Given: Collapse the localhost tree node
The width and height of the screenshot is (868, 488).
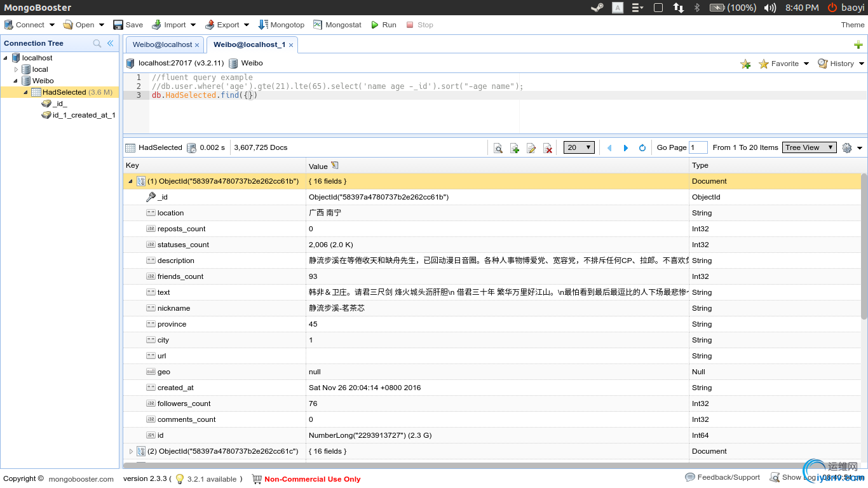Looking at the screenshot, I should 6,58.
